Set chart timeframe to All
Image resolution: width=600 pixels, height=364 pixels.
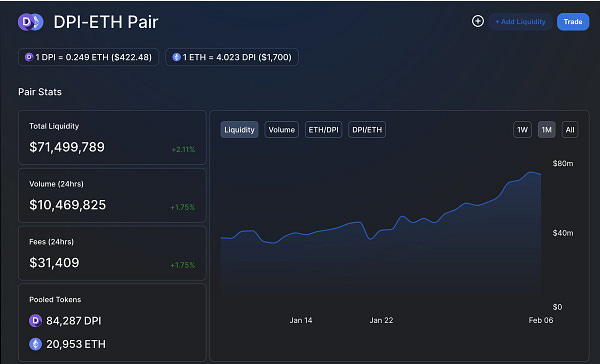[570, 130]
